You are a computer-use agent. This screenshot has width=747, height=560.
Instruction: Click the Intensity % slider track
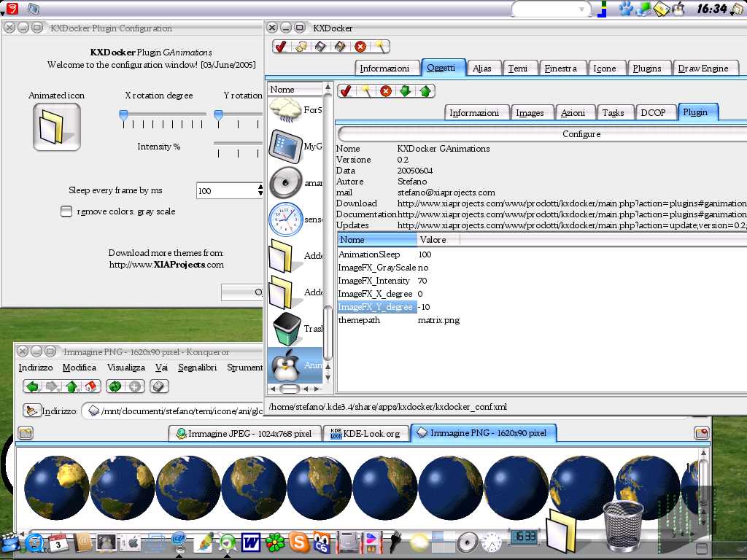(238, 143)
